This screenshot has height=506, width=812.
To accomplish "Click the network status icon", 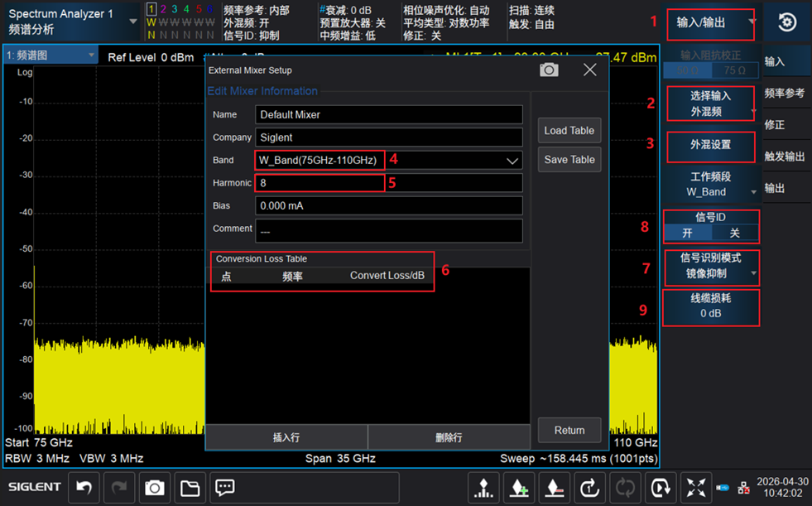I will point(743,487).
